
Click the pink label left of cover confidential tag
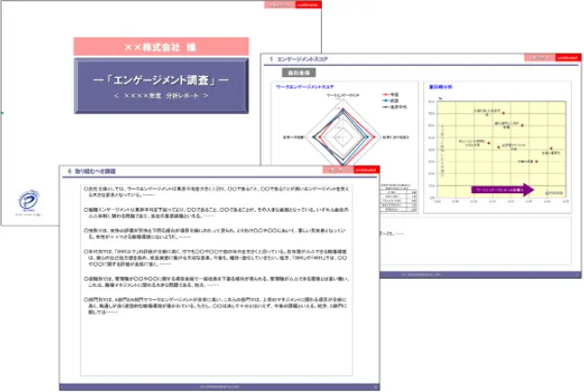pos(278,5)
